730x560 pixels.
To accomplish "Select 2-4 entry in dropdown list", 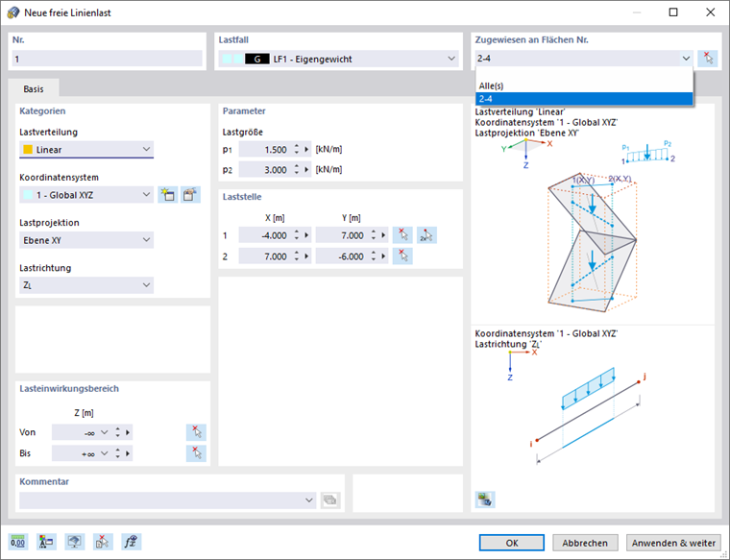I will point(584,99).
